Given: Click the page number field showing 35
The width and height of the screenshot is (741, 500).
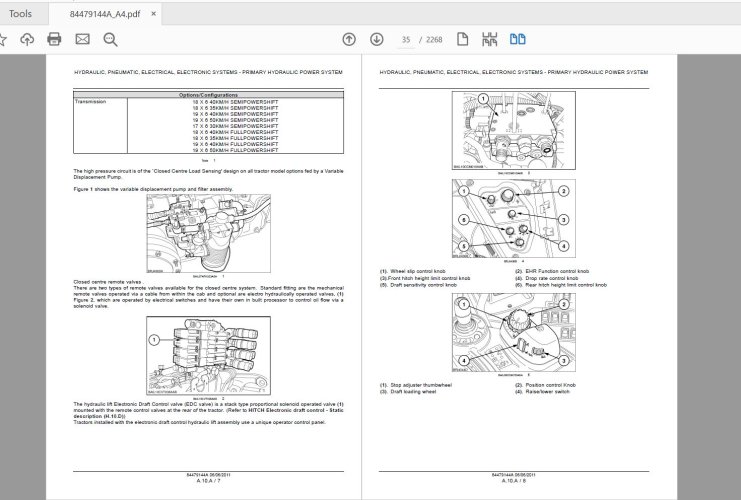Looking at the screenshot, I should [x=406, y=40].
